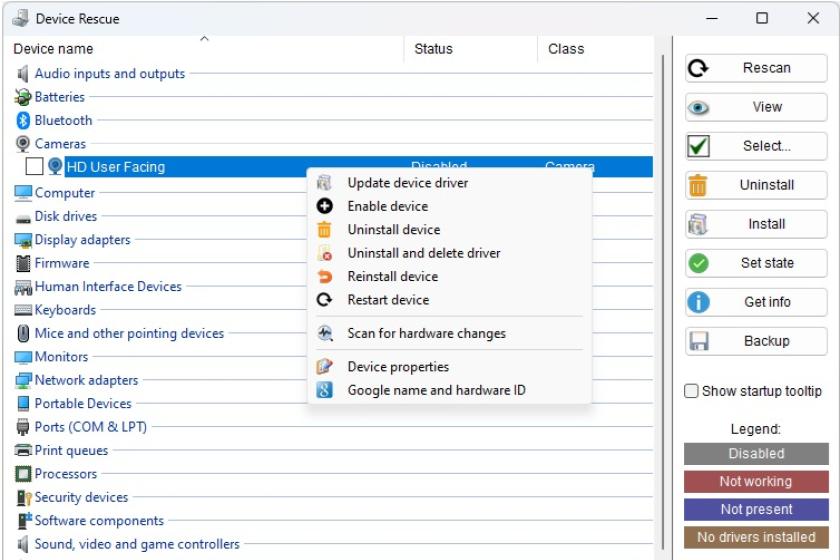Enable the Show startup tooltip checkbox
Image resolution: width=840 pixels, height=560 pixels.
tap(691, 391)
